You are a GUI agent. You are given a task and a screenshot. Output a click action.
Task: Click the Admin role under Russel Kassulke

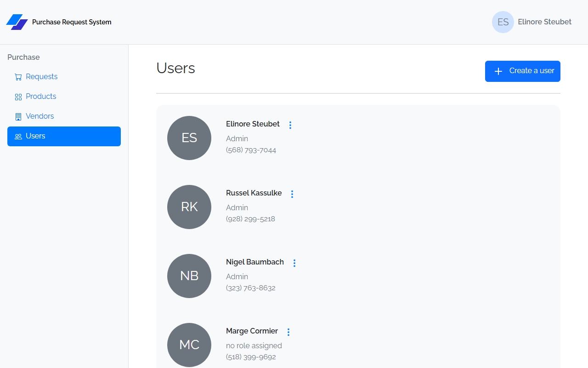tap(237, 207)
